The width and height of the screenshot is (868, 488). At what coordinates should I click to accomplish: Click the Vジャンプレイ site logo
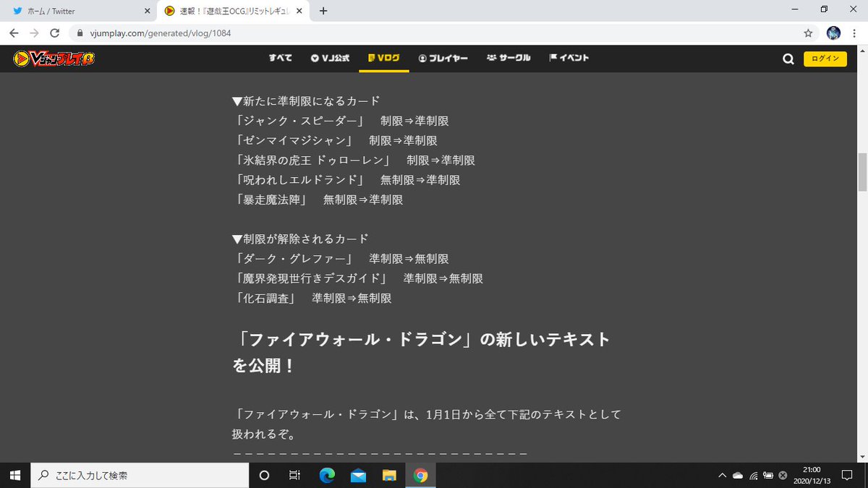click(54, 59)
